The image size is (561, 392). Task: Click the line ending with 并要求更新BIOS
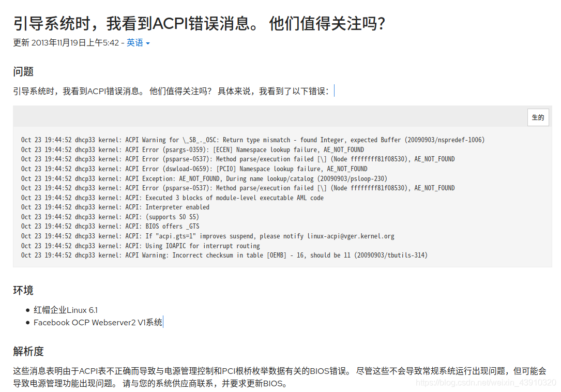click(150, 383)
